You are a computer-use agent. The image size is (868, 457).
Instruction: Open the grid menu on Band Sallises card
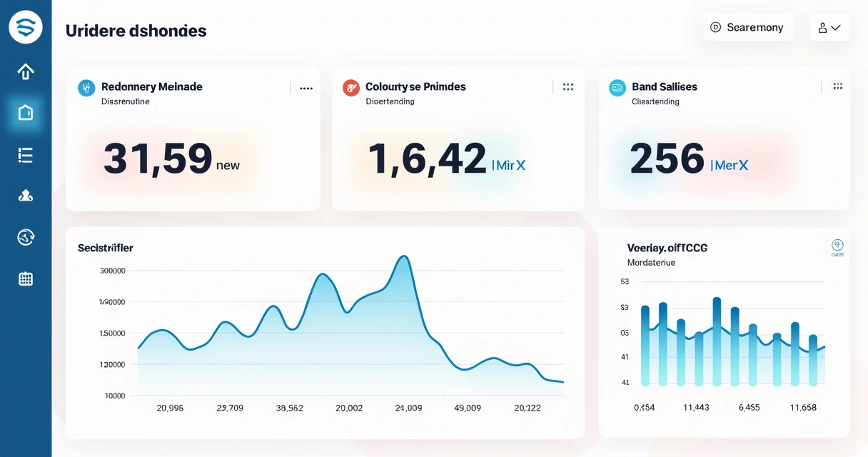[x=837, y=86]
